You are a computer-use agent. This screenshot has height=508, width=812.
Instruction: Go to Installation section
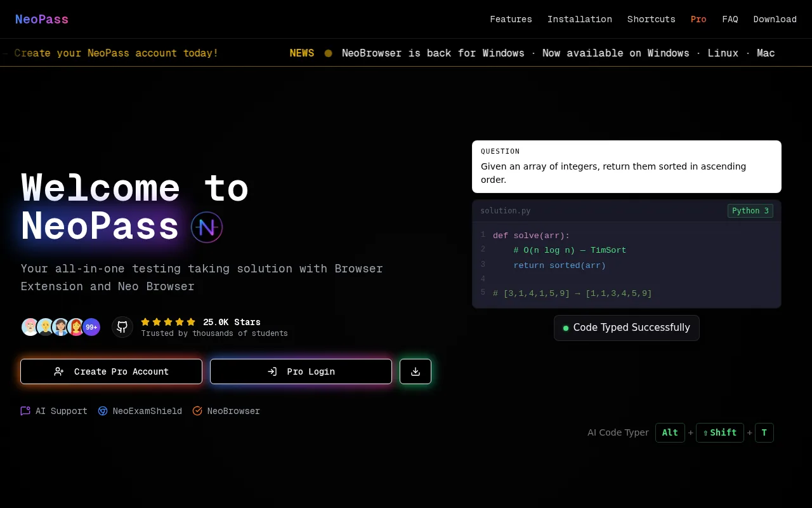point(580,19)
